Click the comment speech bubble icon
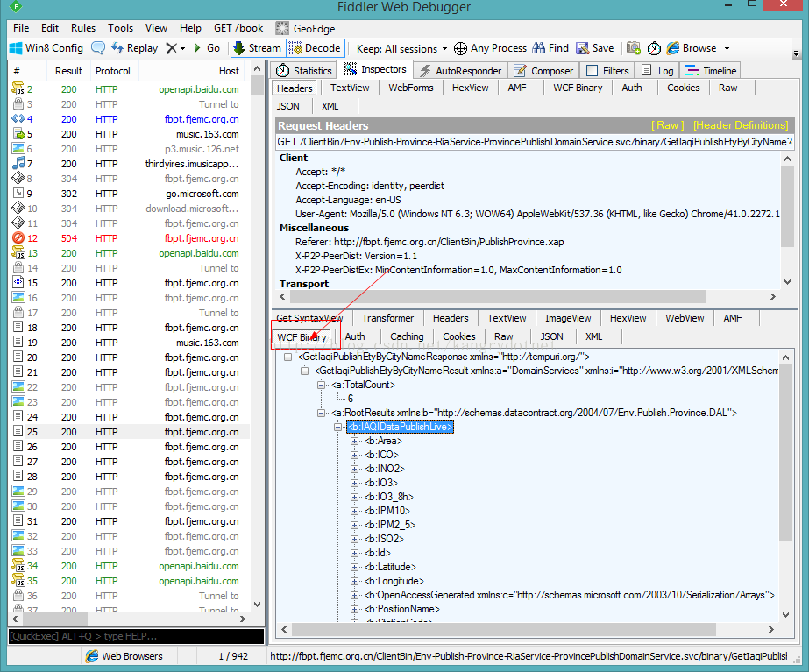The image size is (809, 672). tap(97, 48)
